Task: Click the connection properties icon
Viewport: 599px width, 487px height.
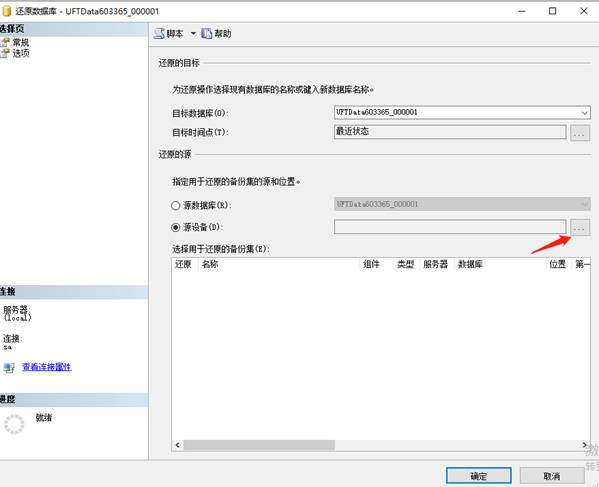Action: 9,367
